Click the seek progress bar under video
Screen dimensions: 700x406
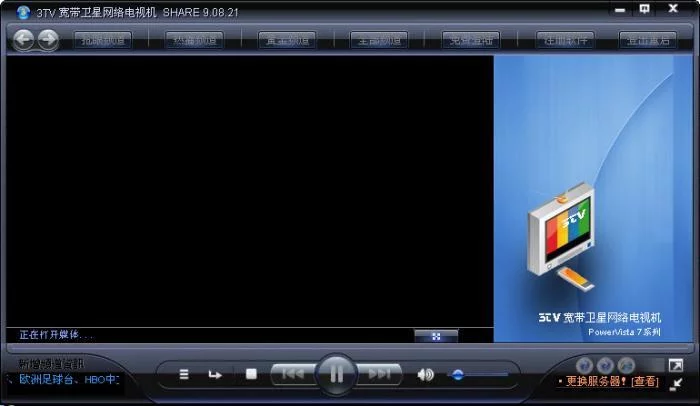click(x=350, y=347)
